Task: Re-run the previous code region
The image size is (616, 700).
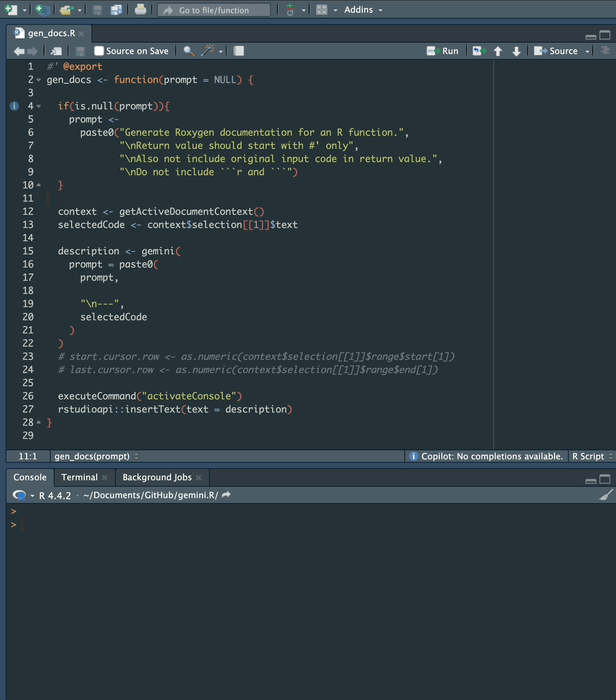Action: click(x=479, y=51)
